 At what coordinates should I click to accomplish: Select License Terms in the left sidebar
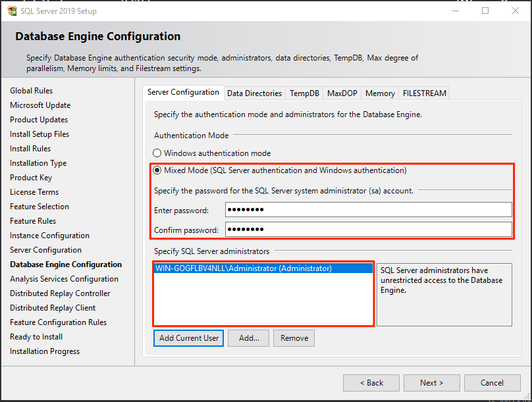(34, 191)
